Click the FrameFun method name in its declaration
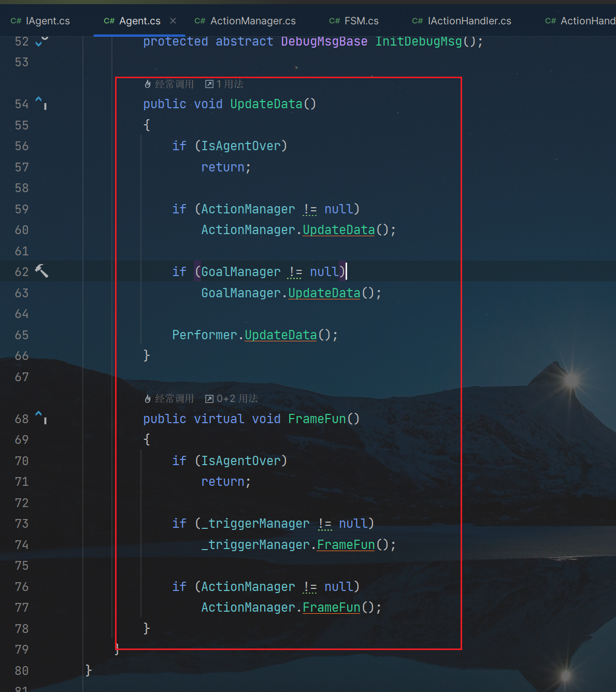This screenshot has width=616, height=692. click(317, 419)
